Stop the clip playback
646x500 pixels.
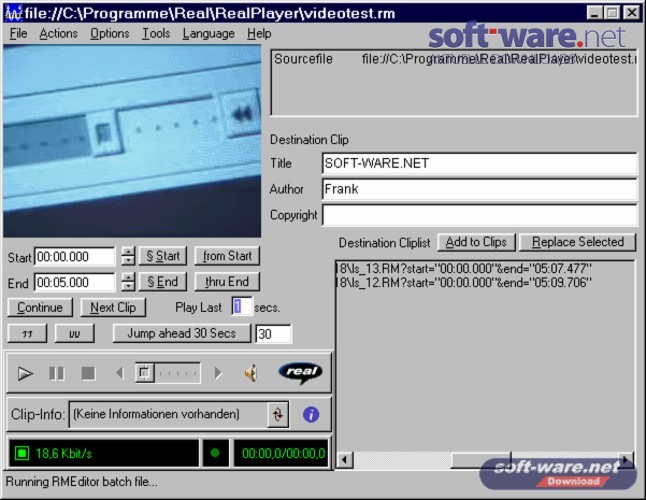88,374
